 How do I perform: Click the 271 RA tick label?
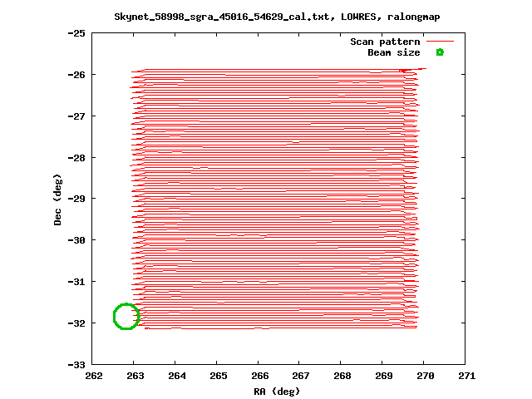[467, 376]
